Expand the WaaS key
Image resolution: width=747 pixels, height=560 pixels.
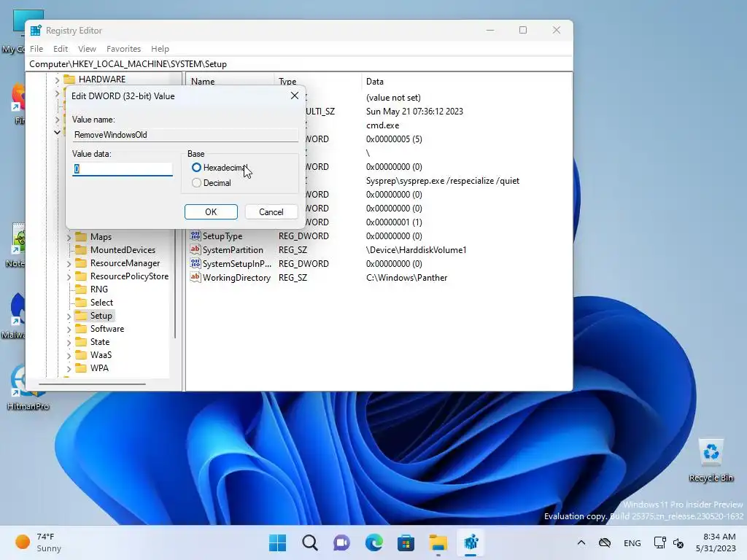pyautogui.click(x=69, y=355)
